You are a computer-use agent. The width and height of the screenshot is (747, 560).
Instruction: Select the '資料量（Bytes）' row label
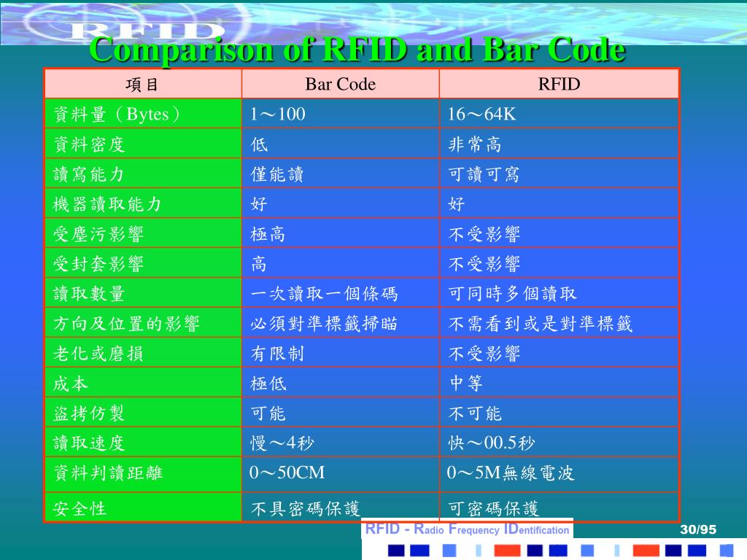click(143, 114)
